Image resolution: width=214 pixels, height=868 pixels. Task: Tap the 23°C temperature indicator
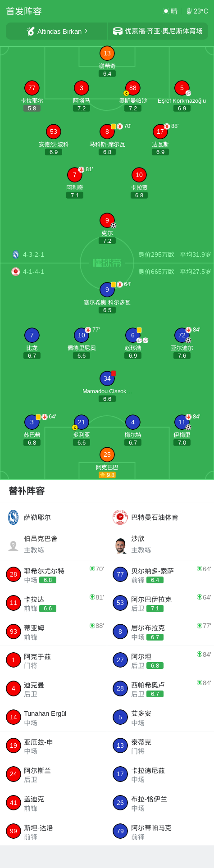click(197, 11)
